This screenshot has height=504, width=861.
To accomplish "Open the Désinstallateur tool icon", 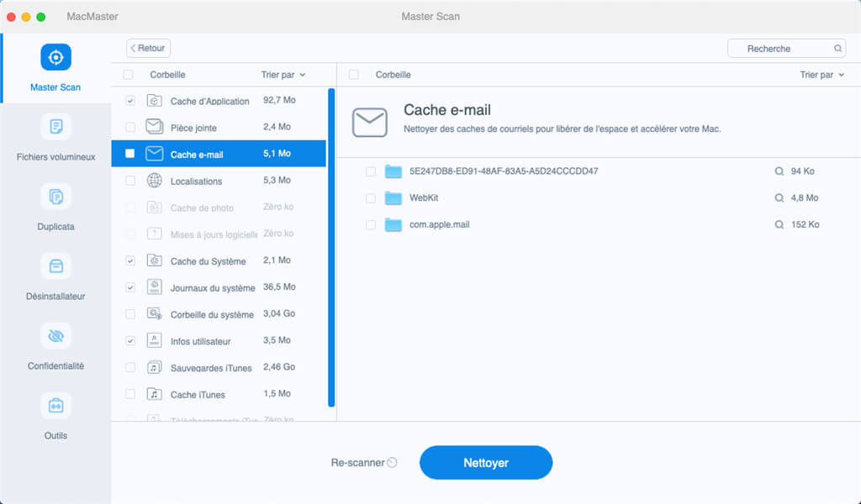I will [55, 266].
